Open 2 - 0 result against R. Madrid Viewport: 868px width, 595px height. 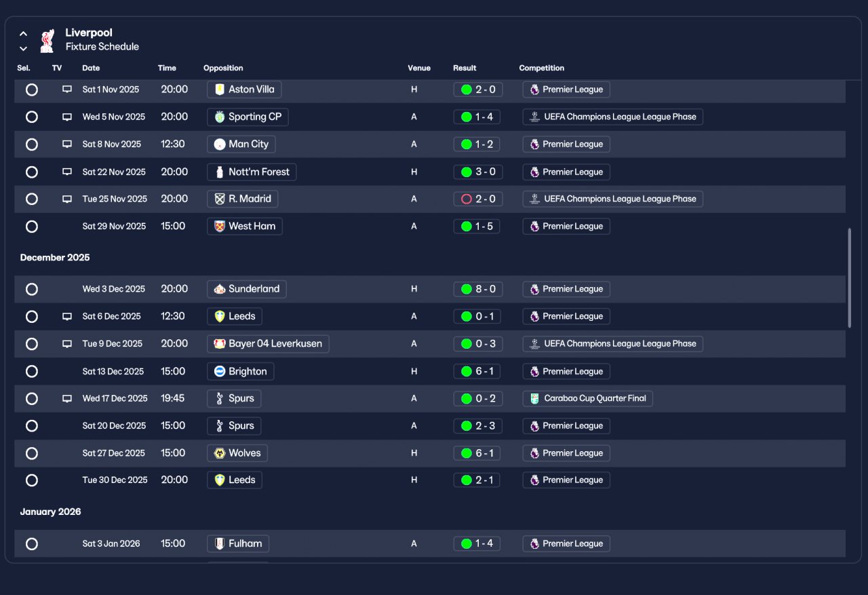click(x=478, y=199)
